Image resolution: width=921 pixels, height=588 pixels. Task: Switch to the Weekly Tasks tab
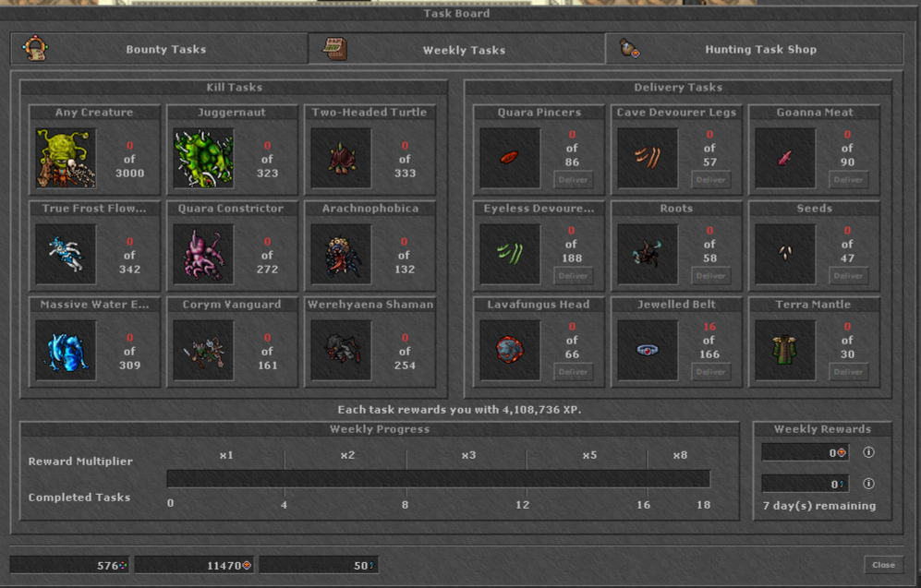point(456,49)
